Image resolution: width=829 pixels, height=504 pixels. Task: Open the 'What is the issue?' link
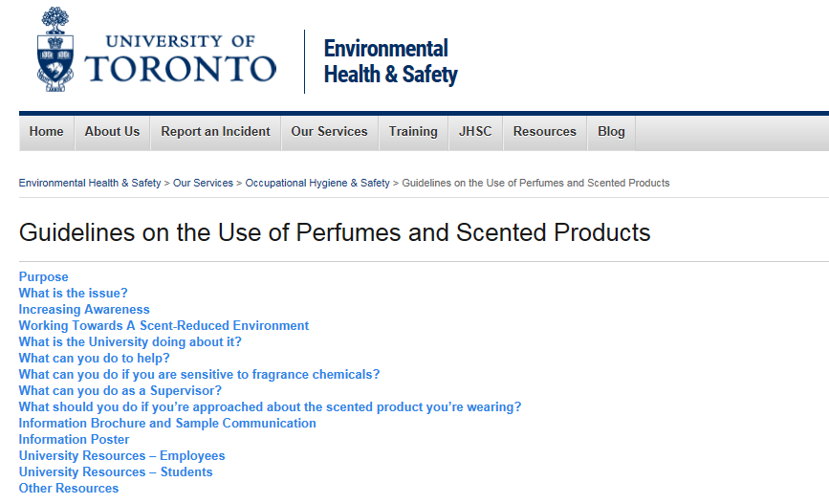click(x=73, y=294)
